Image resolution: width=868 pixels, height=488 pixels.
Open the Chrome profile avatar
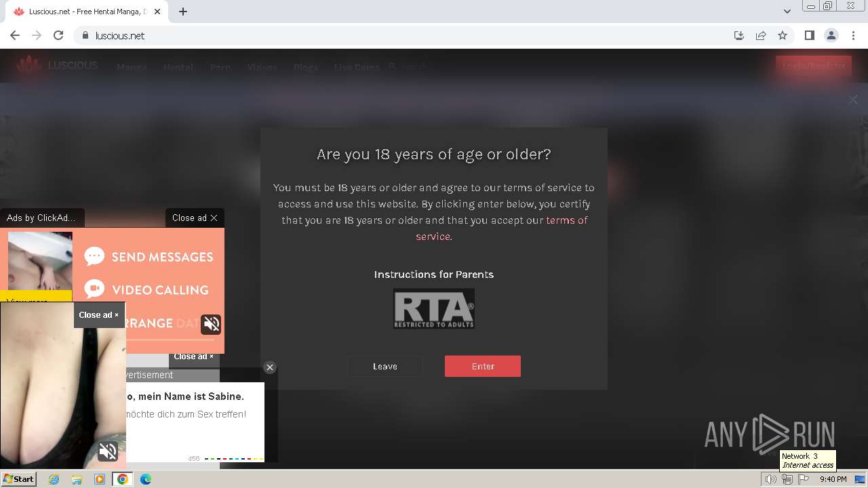coord(831,35)
